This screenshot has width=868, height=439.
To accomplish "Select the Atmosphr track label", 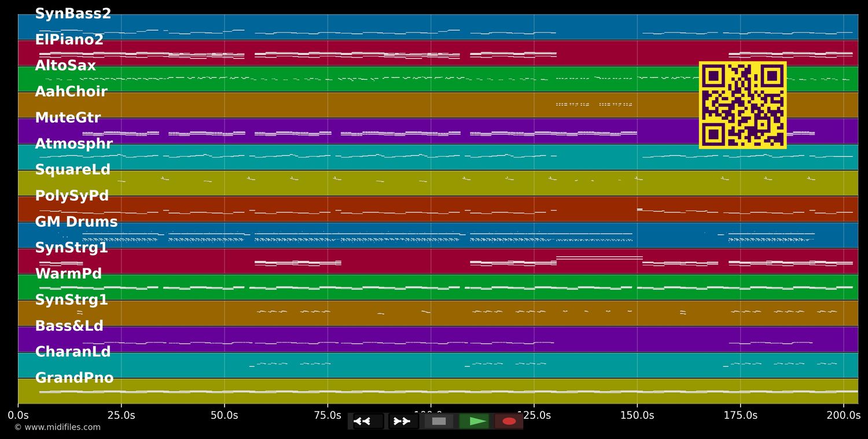I will click(73, 144).
